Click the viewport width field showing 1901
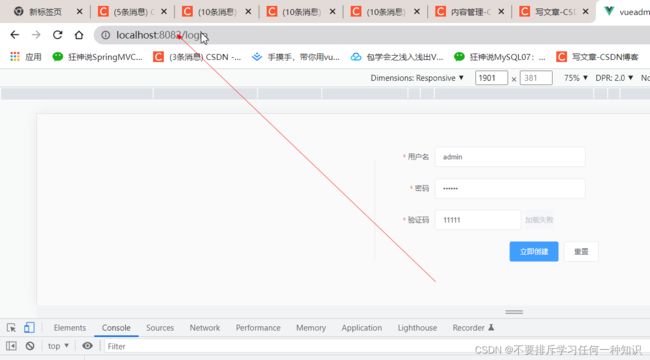650x360 pixels. [x=491, y=78]
